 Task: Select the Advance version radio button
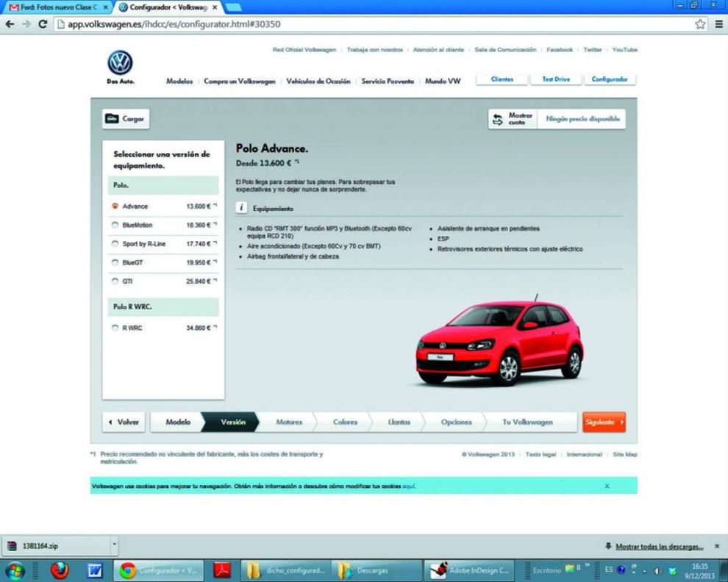pos(115,206)
